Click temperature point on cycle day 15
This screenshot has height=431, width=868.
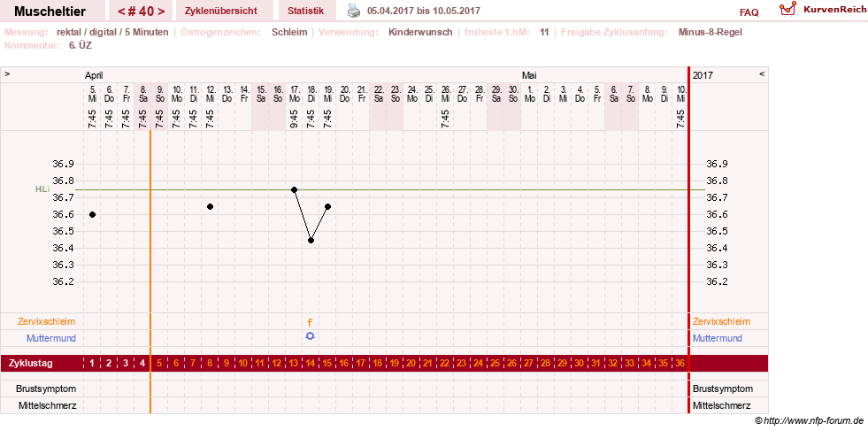pyautogui.click(x=327, y=206)
